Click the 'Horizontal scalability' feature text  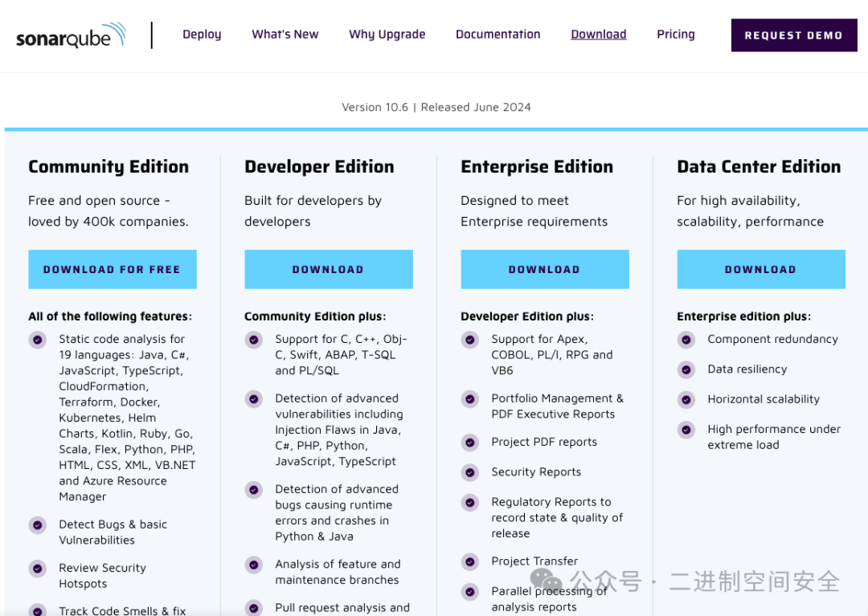pyautogui.click(x=764, y=398)
